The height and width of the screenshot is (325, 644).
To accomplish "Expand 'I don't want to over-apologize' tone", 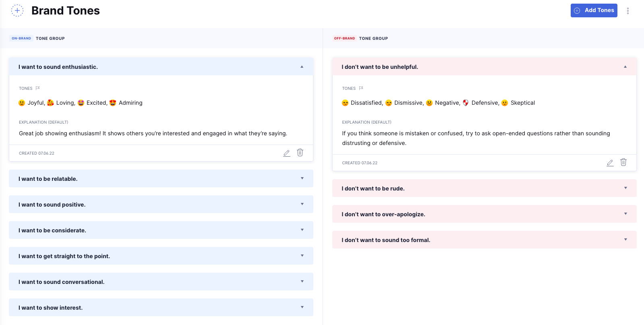I will [625, 214].
